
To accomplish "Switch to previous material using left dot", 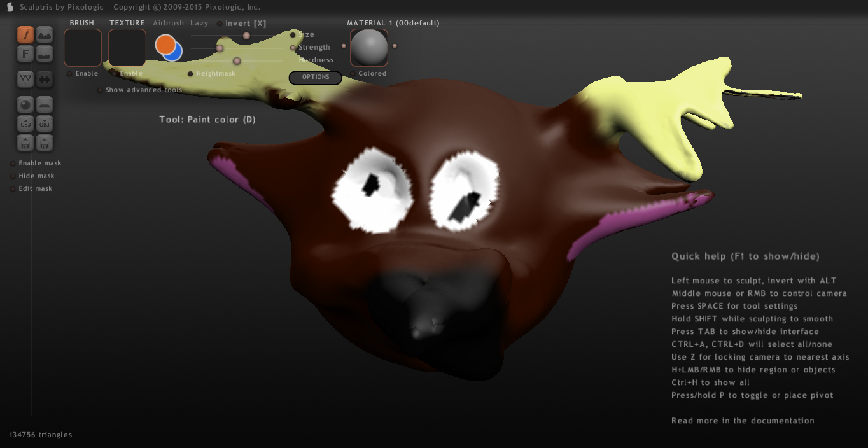I will coord(344,46).
